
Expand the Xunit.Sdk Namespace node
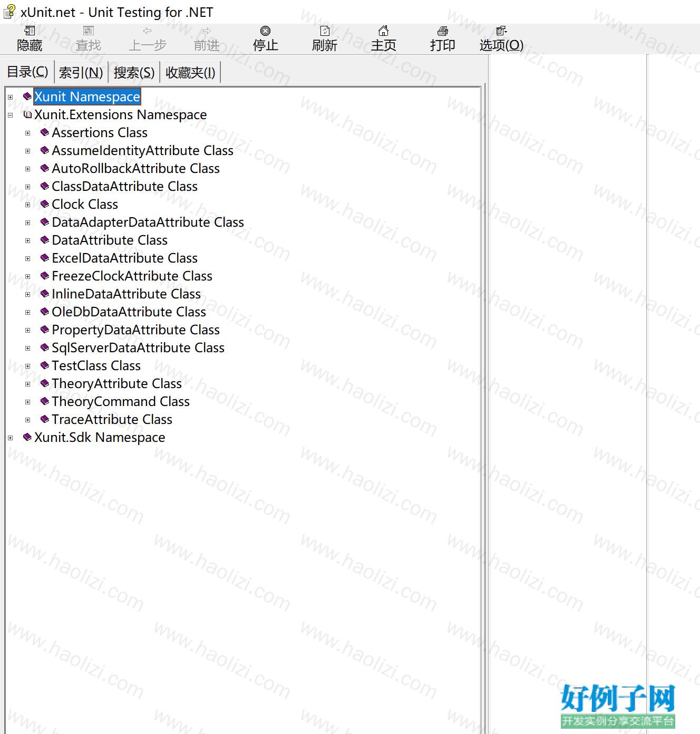(10, 438)
